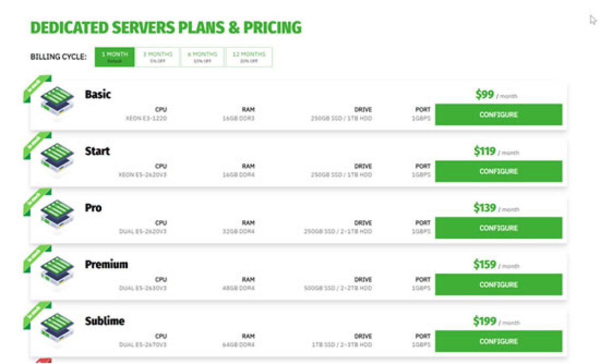Select the 1 Month billing cycle
The image size is (600, 364).
[115, 57]
